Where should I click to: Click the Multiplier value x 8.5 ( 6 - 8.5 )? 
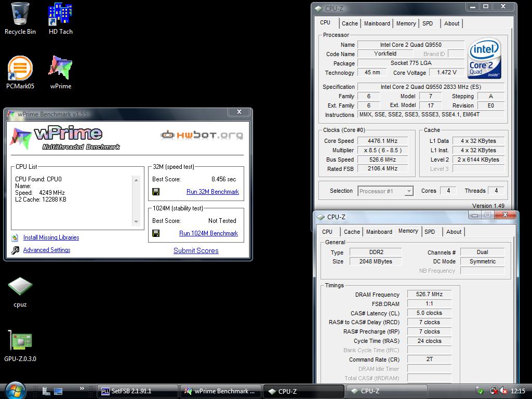click(382, 150)
